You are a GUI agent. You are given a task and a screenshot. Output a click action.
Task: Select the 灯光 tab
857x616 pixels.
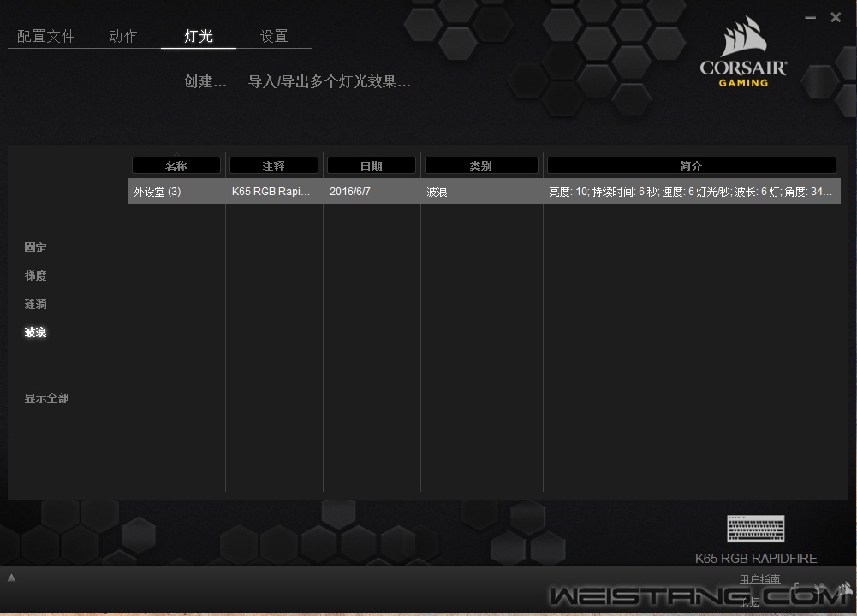(199, 36)
